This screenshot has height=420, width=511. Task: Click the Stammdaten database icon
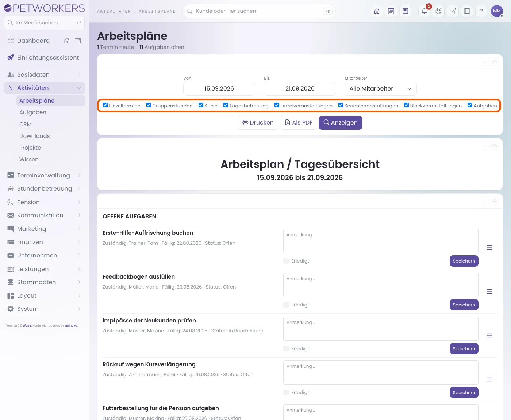pos(11,282)
